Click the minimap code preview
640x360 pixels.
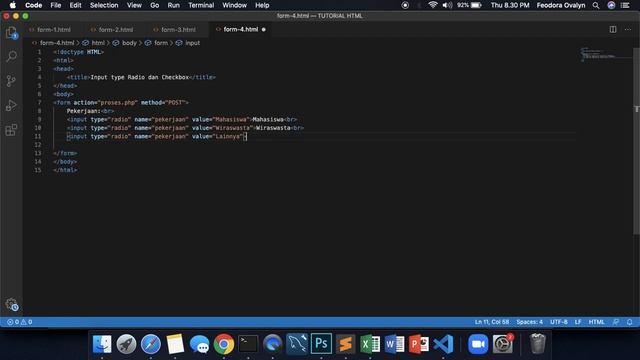598,55
